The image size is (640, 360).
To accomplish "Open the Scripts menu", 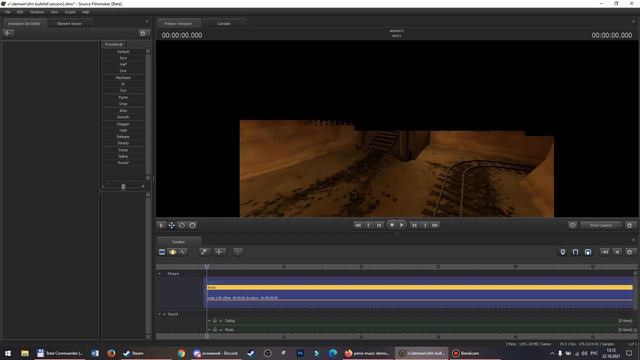I will pyautogui.click(x=70, y=12).
